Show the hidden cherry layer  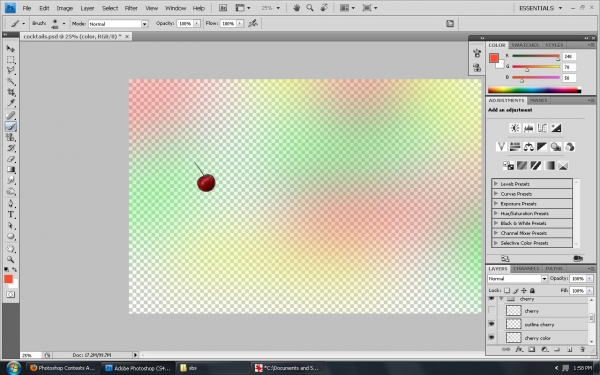click(x=492, y=310)
